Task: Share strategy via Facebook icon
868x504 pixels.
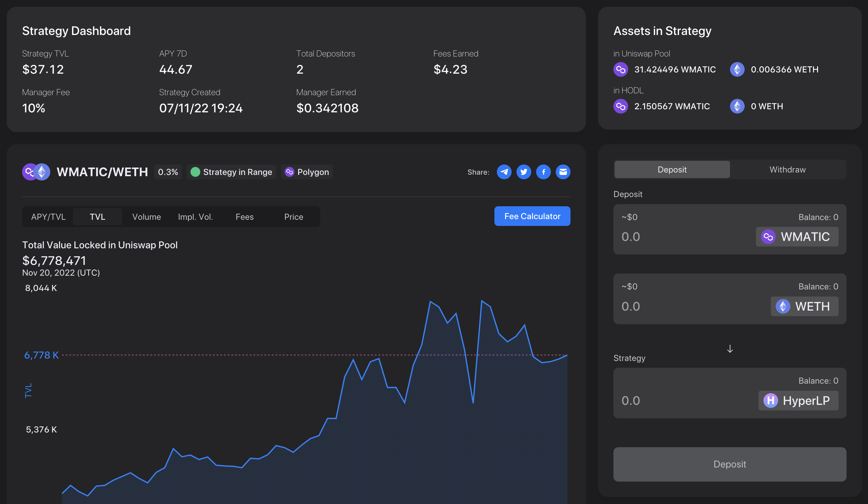Action: (543, 172)
